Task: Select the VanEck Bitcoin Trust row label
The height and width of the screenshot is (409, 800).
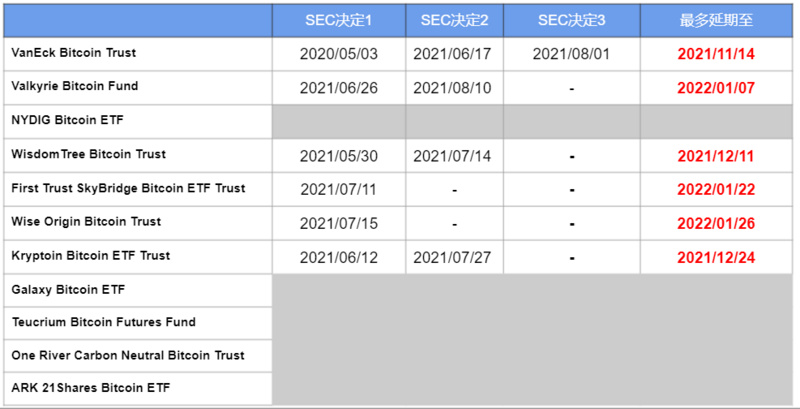Action: (74, 52)
